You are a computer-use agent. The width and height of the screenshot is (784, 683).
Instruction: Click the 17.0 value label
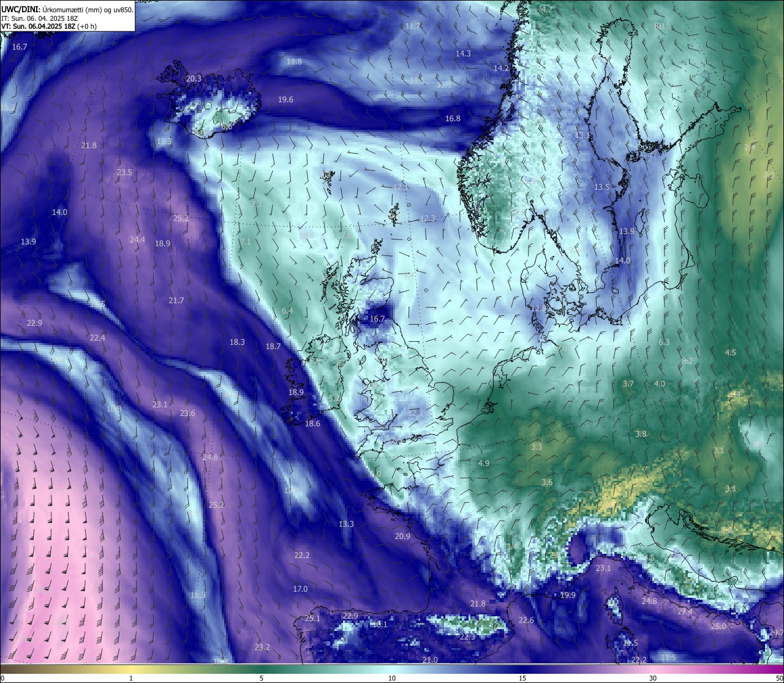coord(300,589)
